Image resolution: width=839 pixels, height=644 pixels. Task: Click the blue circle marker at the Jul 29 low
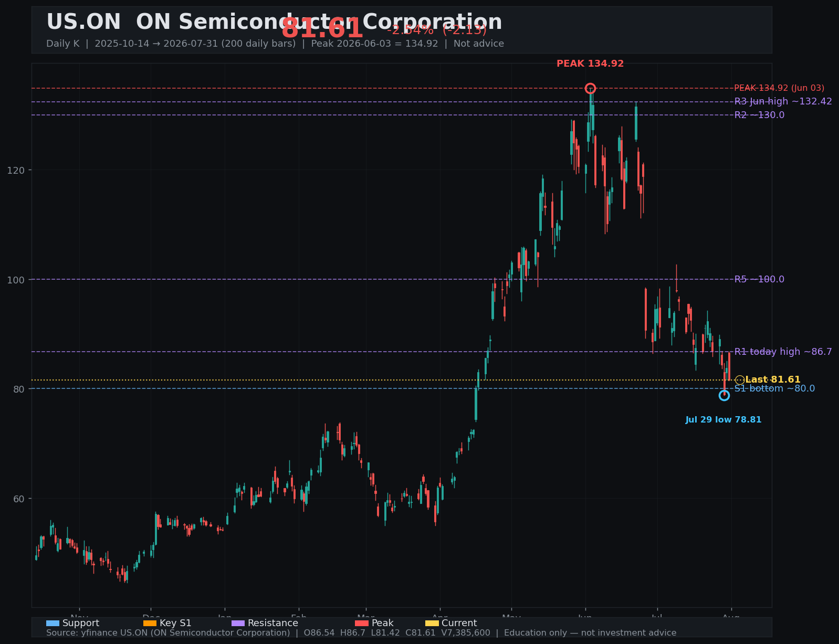point(724,395)
